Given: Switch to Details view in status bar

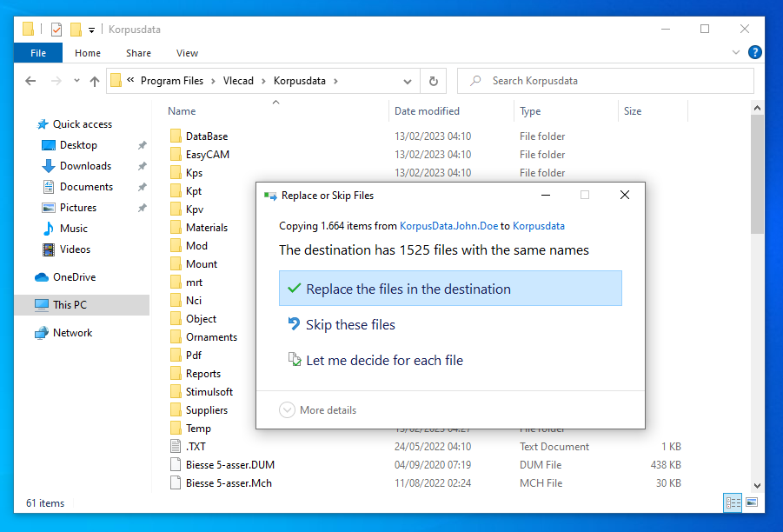Looking at the screenshot, I should 733,502.
